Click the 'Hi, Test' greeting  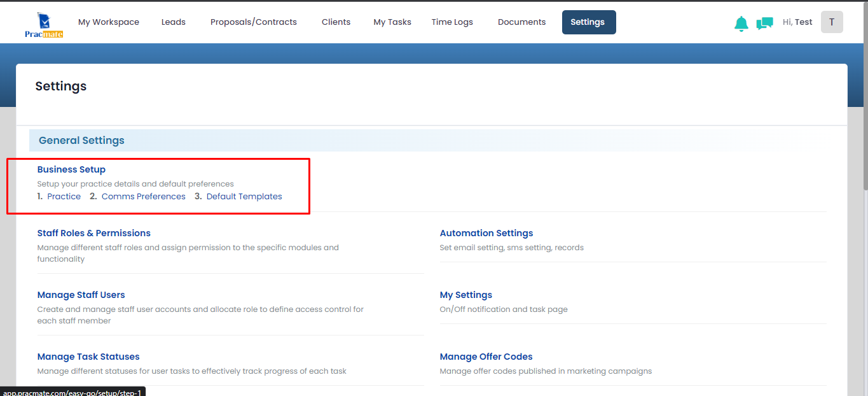tap(797, 22)
